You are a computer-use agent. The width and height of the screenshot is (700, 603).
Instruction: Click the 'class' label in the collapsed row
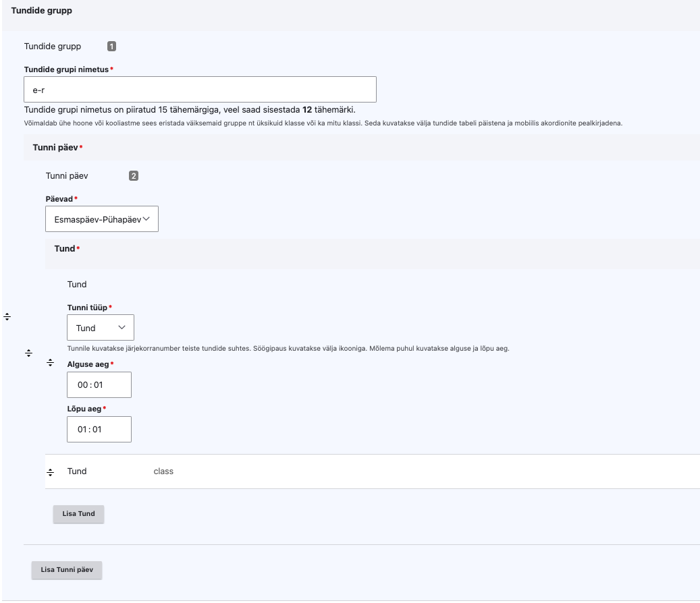[163, 471]
